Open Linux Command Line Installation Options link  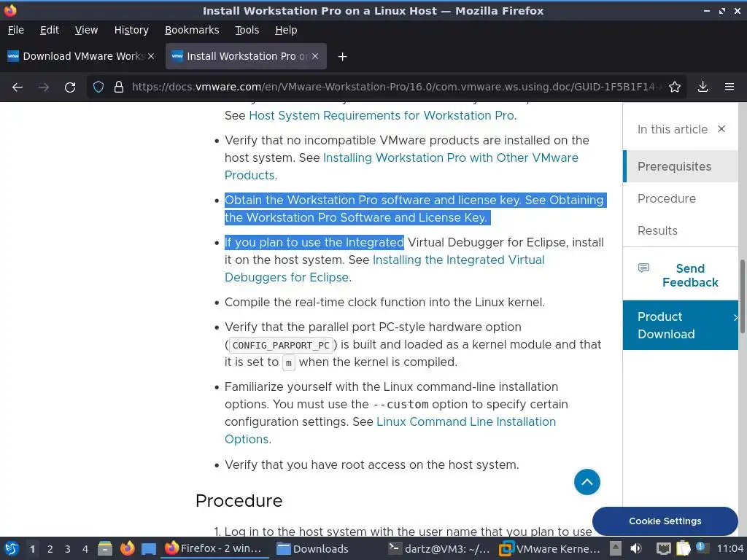[x=390, y=430]
